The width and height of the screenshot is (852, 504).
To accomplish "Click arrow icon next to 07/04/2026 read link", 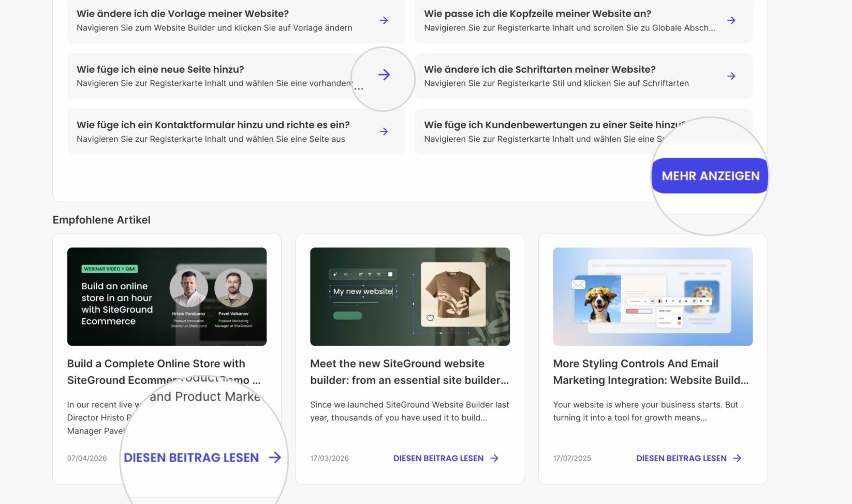I will [275, 457].
